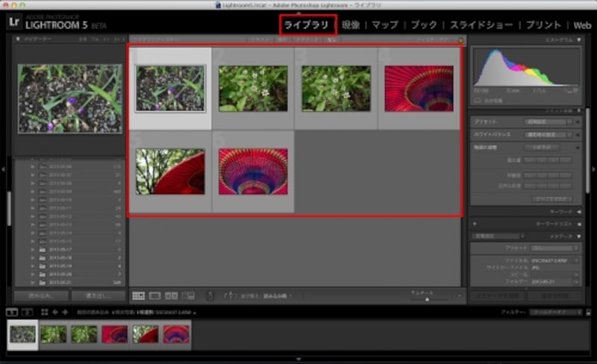Collapse the Navigator panel header triangle
The width and height of the screenshot is (597, 364).
tap(18, 39)
